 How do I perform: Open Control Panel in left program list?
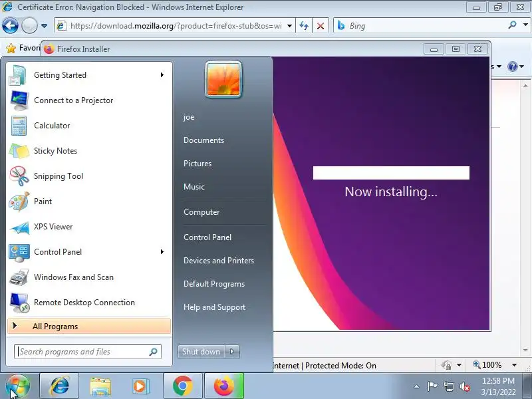[x=89, y=252]
